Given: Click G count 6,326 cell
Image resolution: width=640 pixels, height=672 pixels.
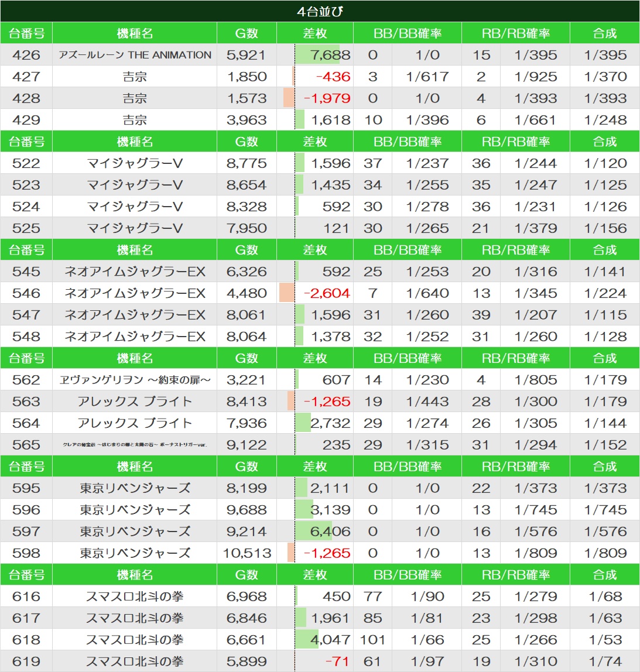Looking at the screenshot, I should click(x=247, y=271).
